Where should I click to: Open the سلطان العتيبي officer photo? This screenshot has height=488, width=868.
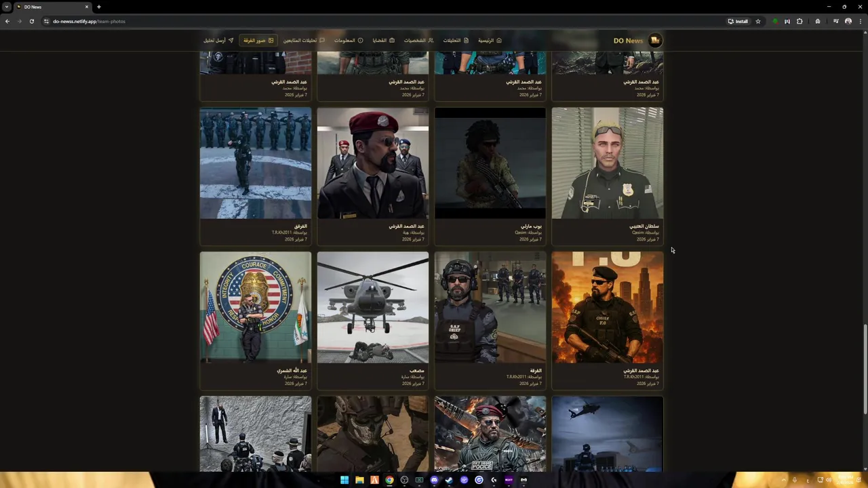point(608,163)
